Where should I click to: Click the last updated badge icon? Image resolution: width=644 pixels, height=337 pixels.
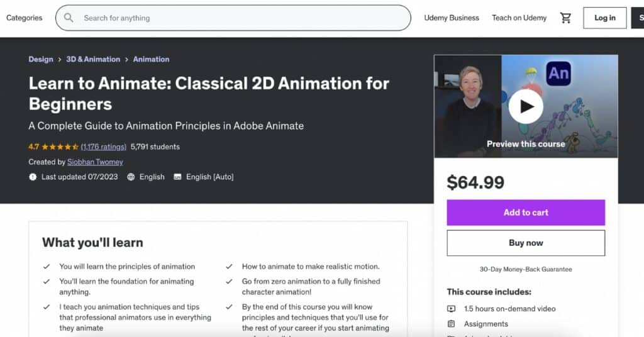click(33, 177)
